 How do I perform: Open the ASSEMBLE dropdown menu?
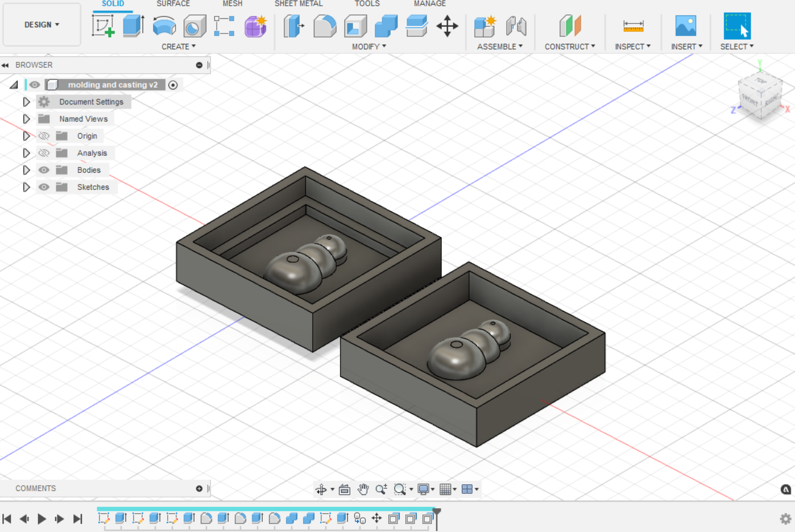coord(500,47)
